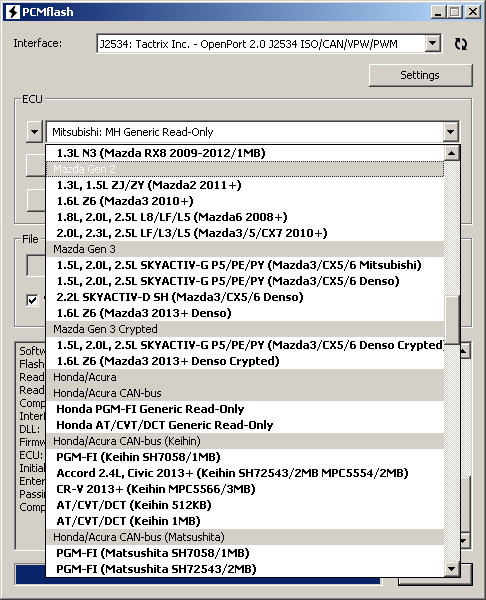The width and height of the screenshot is (486, 600).
Task: Select 1.6L Z6 Mazda3 2010+ entry
Action: [x=245, y=201]
